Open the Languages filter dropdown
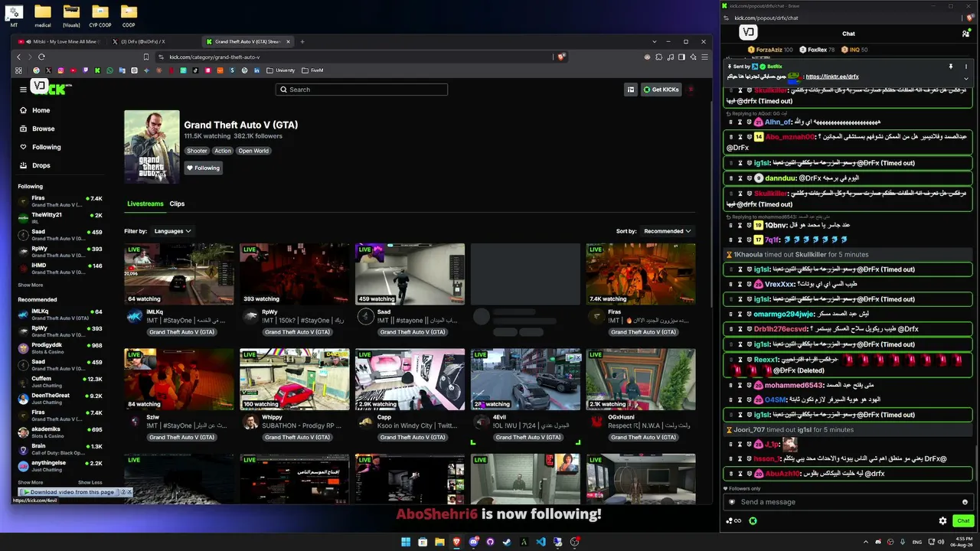 pyautogui.click(x=172, y=231)
